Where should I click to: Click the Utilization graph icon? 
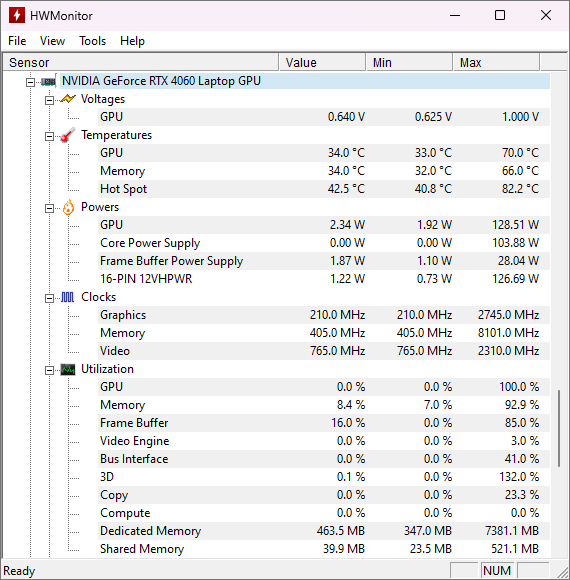tap(68, 369)
